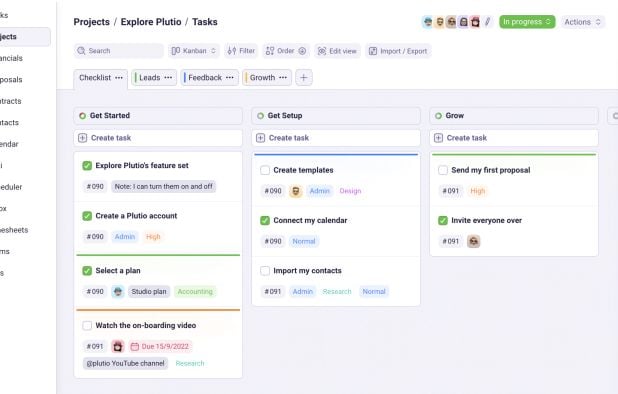The image size is (618, 394).
Task: Open the Checklist tab options menu
Action: coord(119,78)
